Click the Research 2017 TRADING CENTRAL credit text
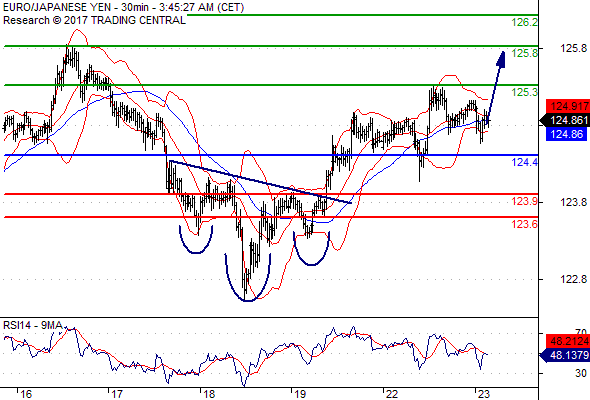Screen dimensions: 590x400 tap(94, 20)
